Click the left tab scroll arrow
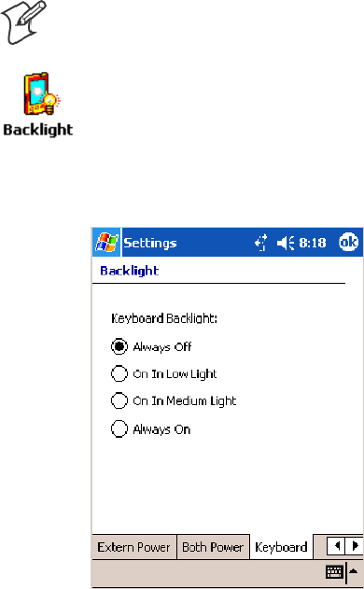 (x=336, y=545)
